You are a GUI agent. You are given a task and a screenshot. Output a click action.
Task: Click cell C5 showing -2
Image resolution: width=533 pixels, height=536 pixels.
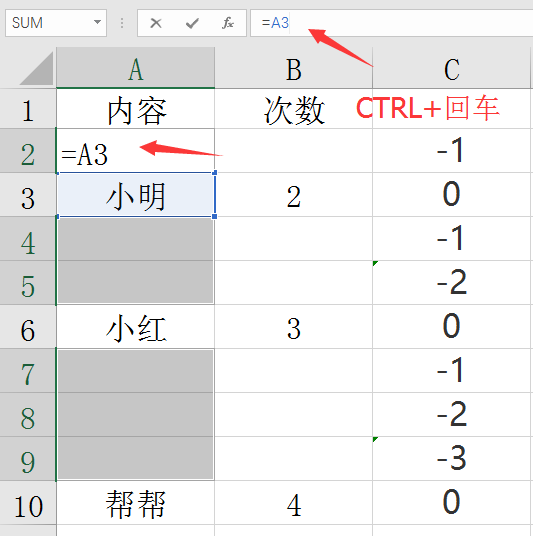[x=452, y=283]
